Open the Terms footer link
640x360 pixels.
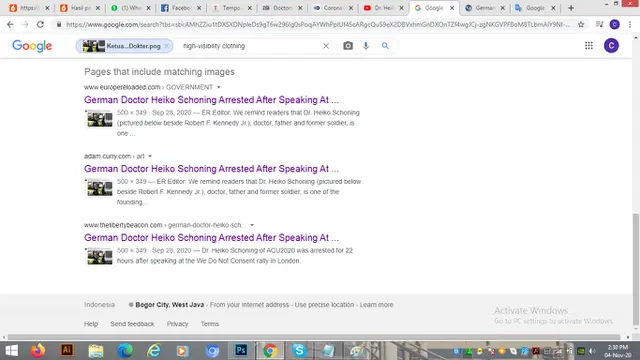click(210, 324)
